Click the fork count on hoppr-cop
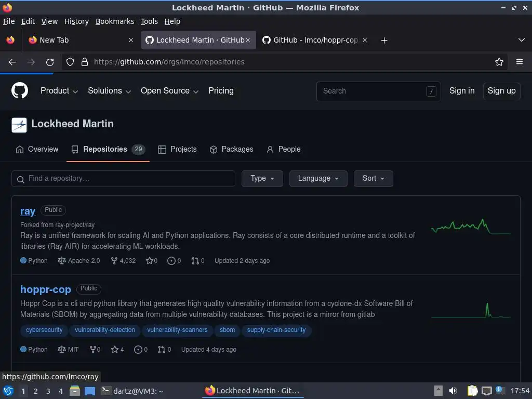 [95, 350]
